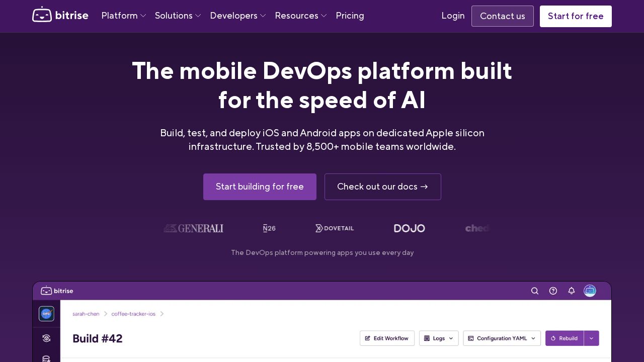
Task: Expand the Configuration YAML dropdown
Action: tap(502, 338)
